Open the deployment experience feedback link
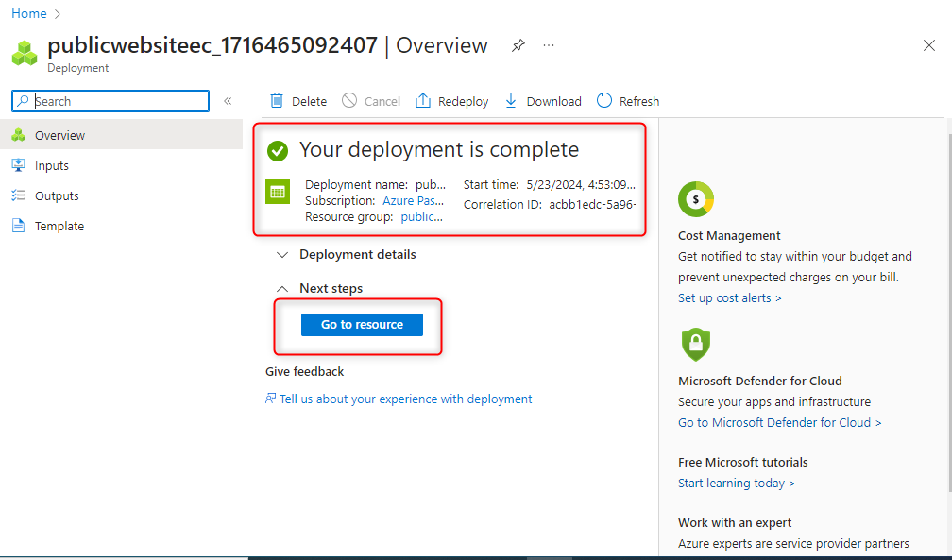Image resolution: width=952 pixels, height=560 pixels. point(405,399)
